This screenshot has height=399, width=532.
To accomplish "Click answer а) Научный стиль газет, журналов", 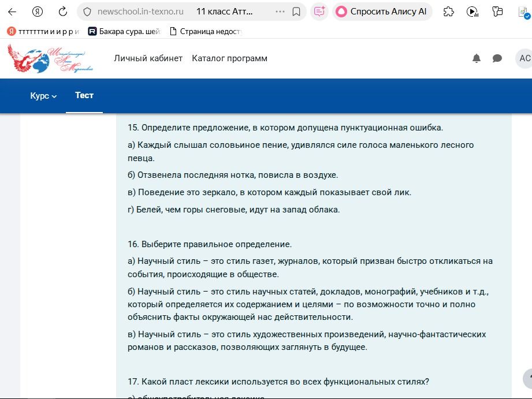I will (x=310, y=268).
